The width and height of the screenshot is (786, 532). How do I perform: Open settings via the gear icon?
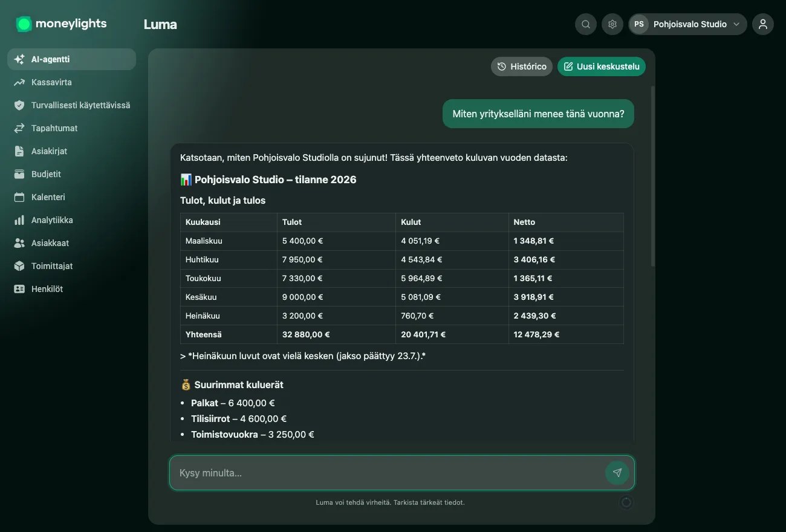tap(612, 24)
